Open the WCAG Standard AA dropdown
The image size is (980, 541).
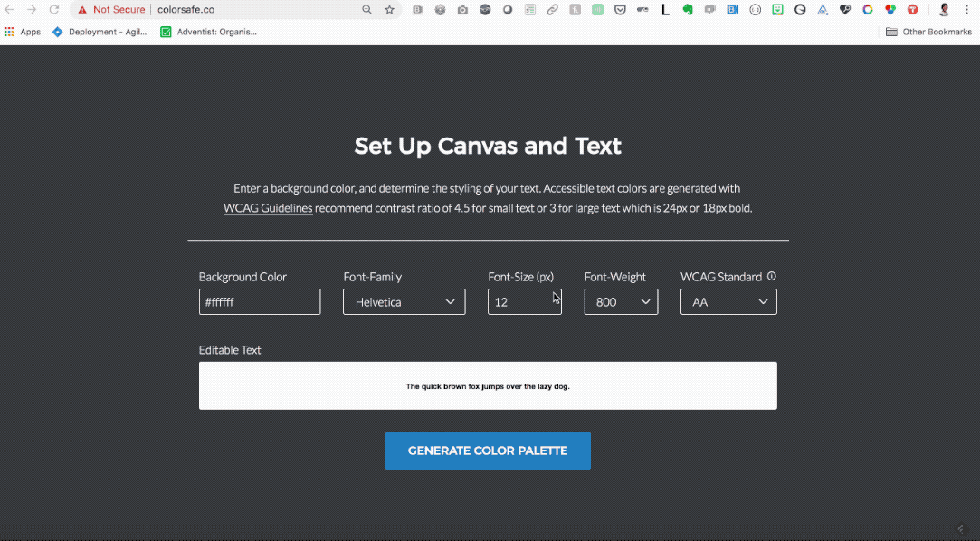(728, 302)
